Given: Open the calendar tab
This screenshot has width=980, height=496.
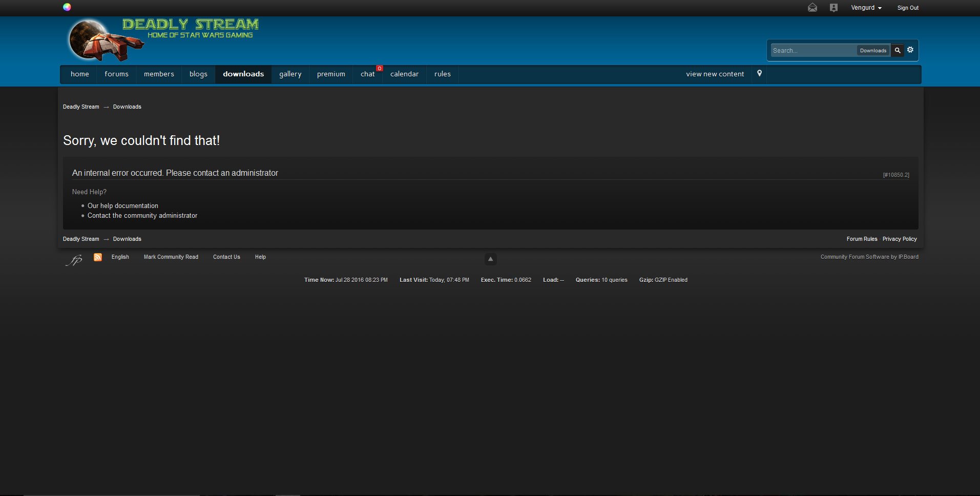Looking at the screenshot, I should tap(405, 74).
